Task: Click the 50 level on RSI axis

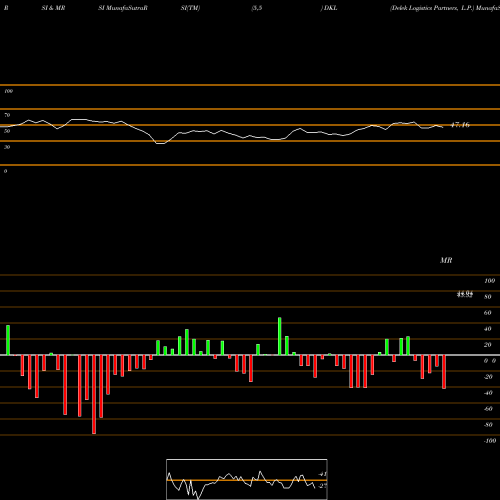Action: point(7,131)
